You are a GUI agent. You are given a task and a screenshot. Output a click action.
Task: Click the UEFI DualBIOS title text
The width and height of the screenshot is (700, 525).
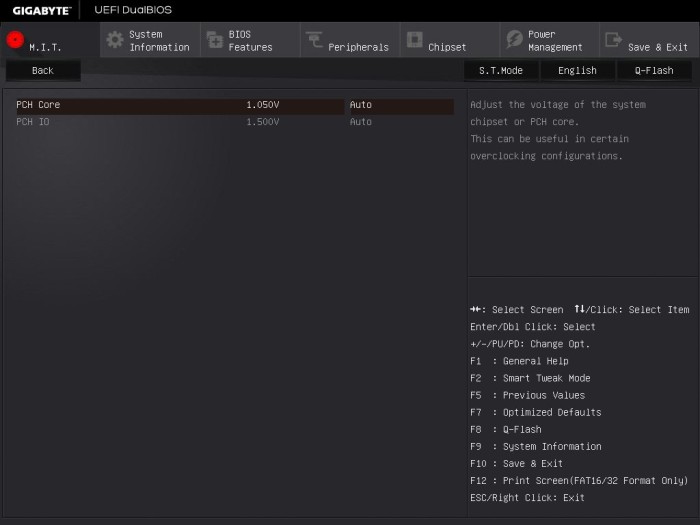tap(133, 10)
